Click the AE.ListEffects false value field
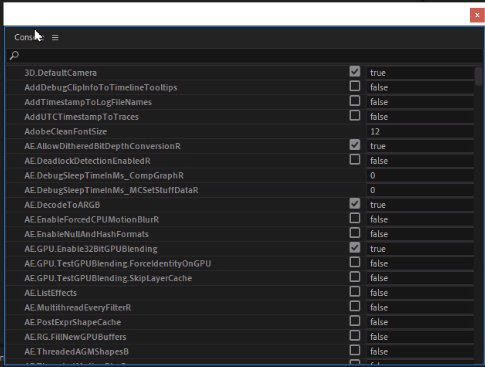Screen dimensions: 485x367 click(x=420, y=293)
